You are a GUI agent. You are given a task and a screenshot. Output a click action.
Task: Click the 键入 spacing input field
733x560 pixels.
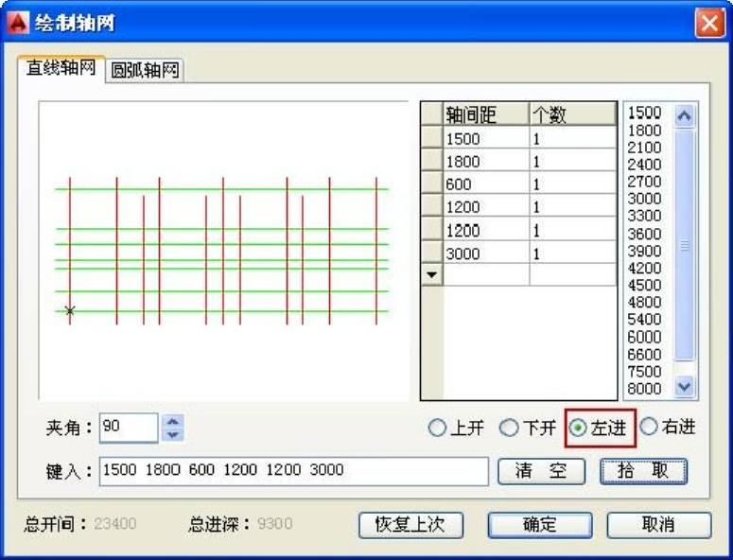pos(293,471)
